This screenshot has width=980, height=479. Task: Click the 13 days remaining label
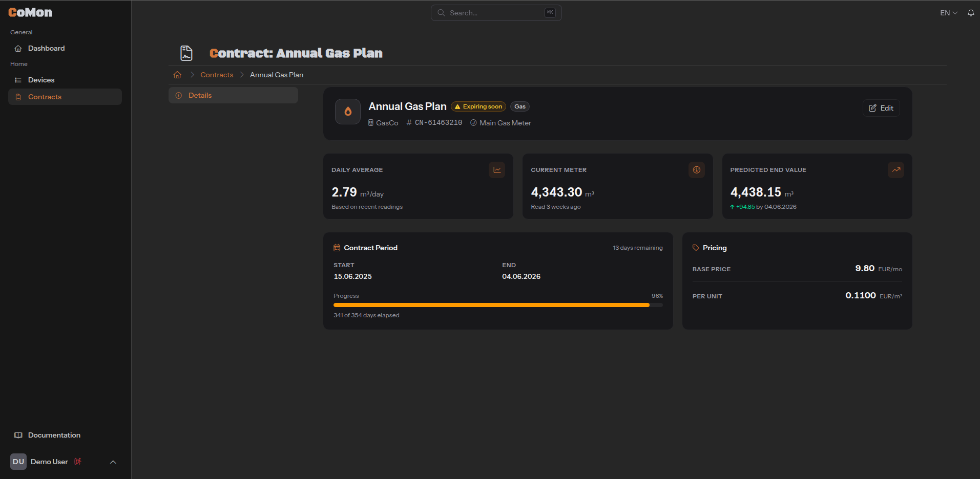click(x=638, y=248)
